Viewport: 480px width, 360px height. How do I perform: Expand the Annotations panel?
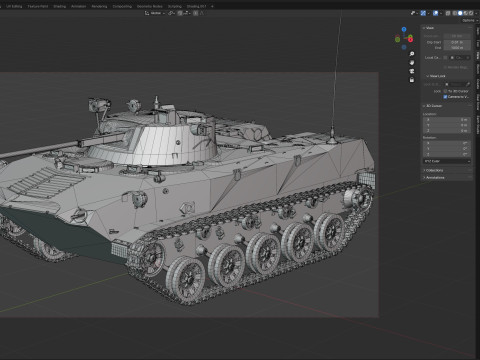(x=447, y=178)
